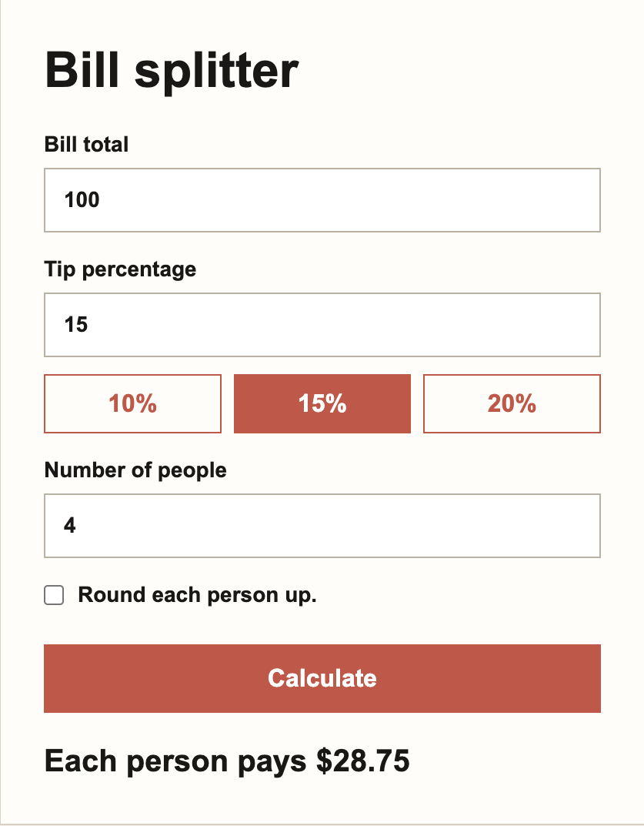Click the 'Number of people' field label
The height and width of the screenshot is (826, 644).
(135, 470)
